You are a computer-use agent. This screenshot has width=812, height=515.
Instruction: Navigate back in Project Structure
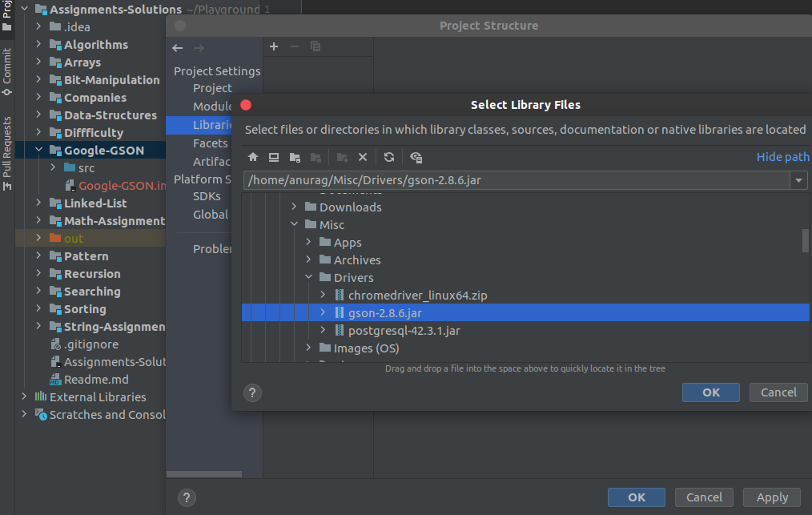178,48
